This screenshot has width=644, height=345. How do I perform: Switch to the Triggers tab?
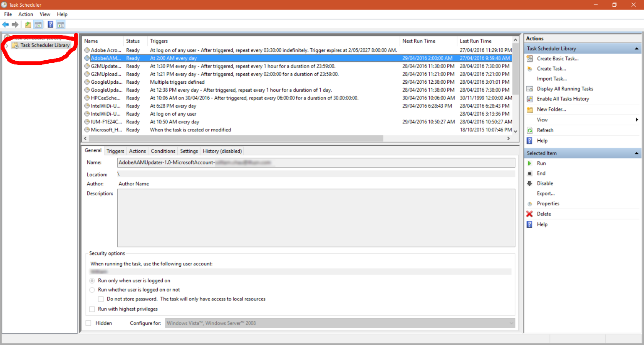coord(115,151)
